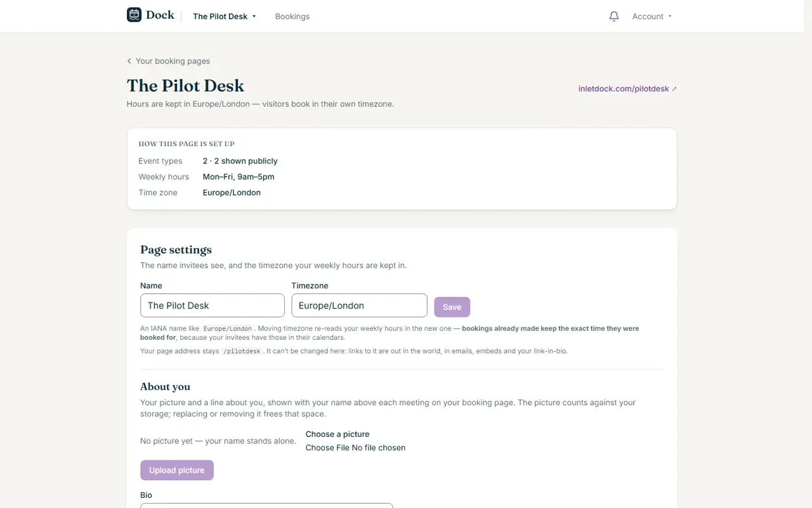Click the Choose File picker
Image resolution: width=812 pixels, height=508 pixels.
click(x=355, y=448)
